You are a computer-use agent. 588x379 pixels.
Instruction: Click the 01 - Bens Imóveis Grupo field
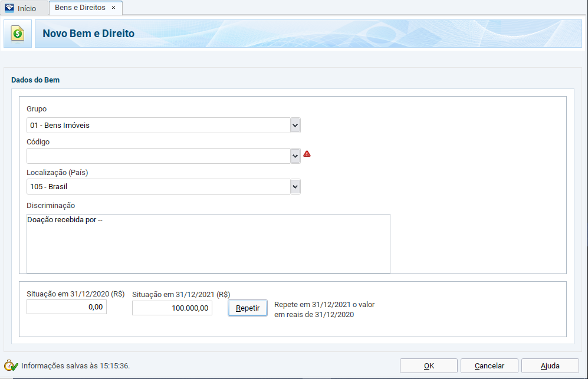(x=159, y=125)
